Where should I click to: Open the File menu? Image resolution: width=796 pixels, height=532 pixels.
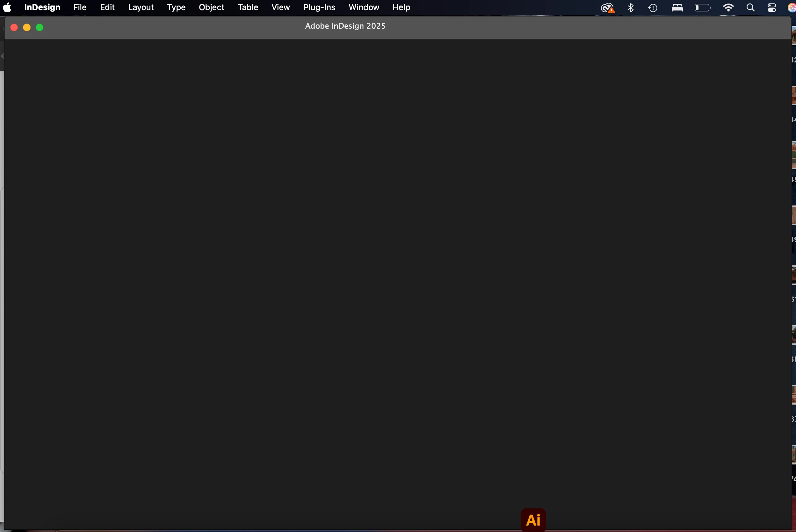pyautogui.click(x=80, y=7)
